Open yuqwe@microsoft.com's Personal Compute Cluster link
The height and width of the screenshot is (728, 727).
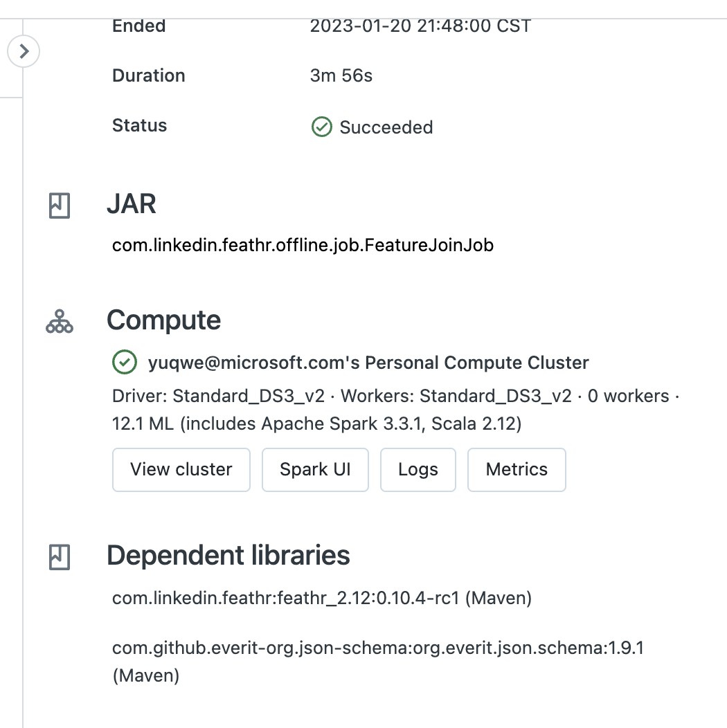(368, 363)
